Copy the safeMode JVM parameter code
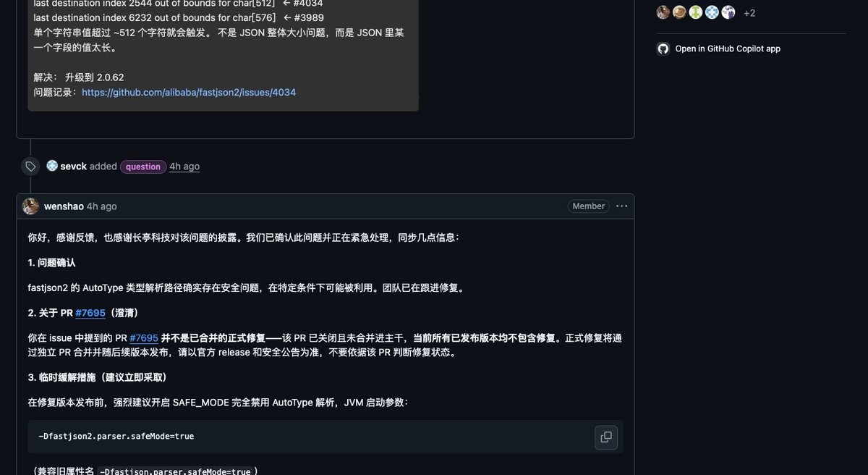The height and width of the screenshot is (475, 868). (x=606, y=437)
